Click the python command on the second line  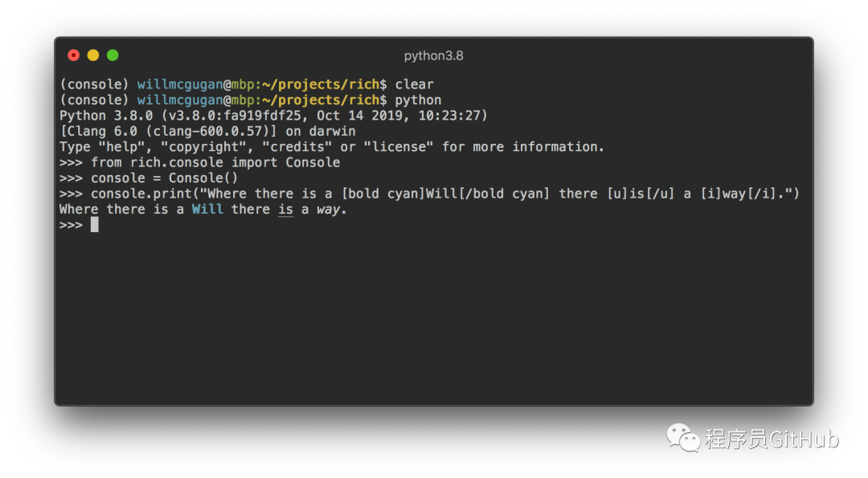point(418,100)
